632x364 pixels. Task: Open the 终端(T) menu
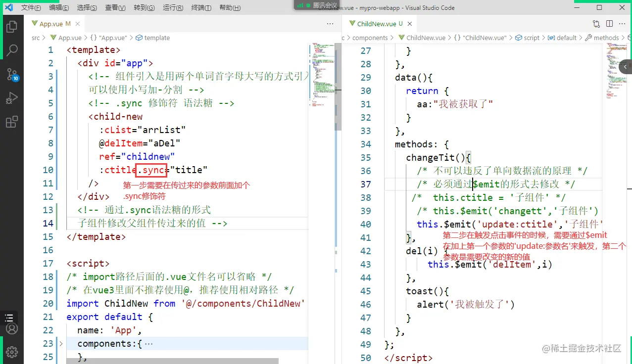point(201,8)
